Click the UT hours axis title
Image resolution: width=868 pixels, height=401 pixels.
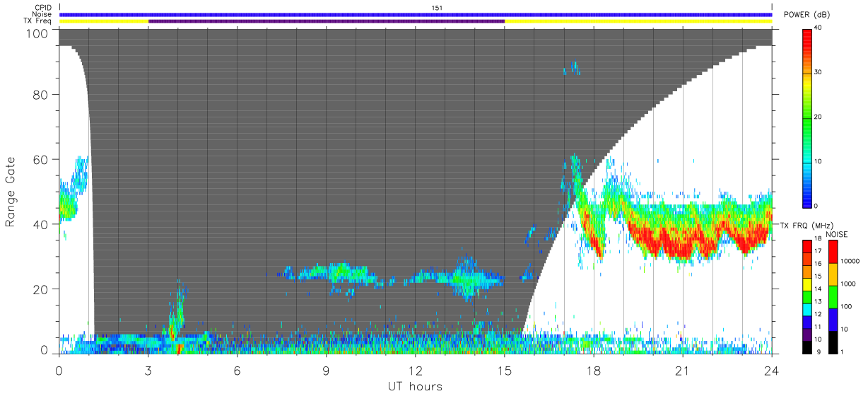[415, 386]
